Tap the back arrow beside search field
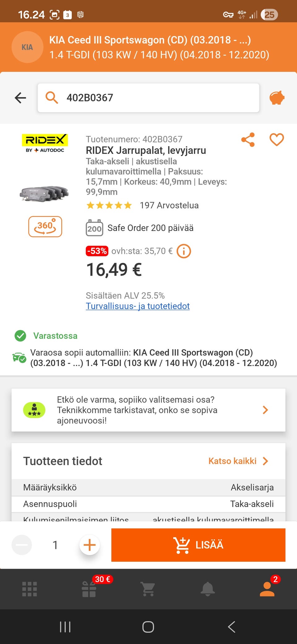 click(x=20, y=98)
